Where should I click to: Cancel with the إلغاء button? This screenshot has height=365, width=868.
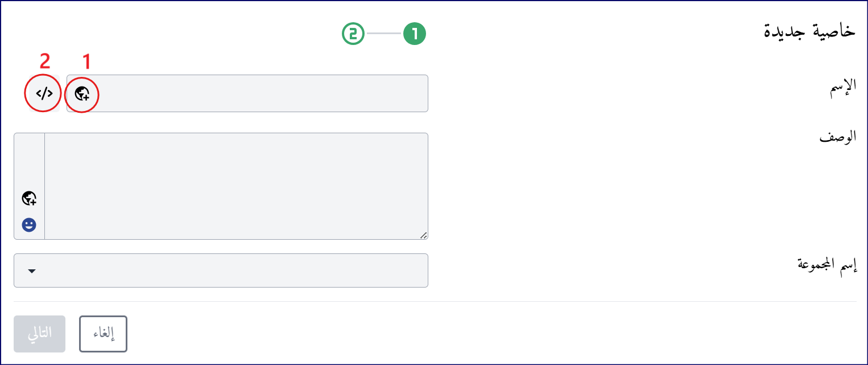pos(103,334)
